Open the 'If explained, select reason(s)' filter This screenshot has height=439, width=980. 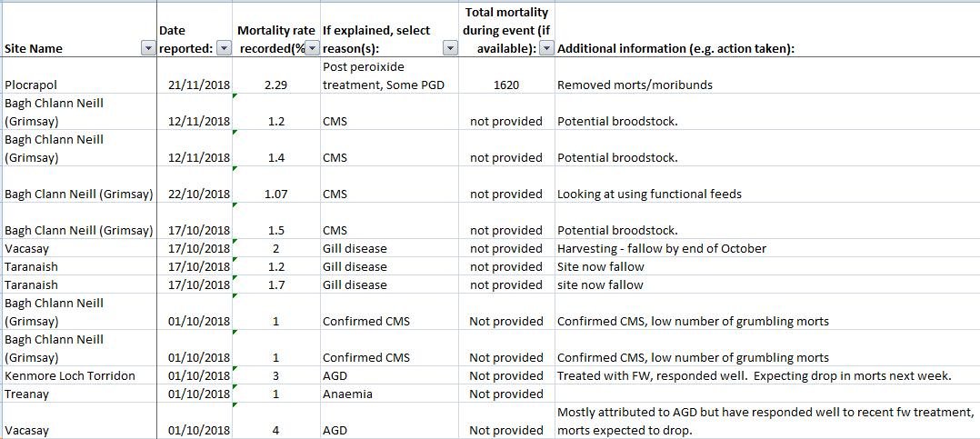[449, 49]
